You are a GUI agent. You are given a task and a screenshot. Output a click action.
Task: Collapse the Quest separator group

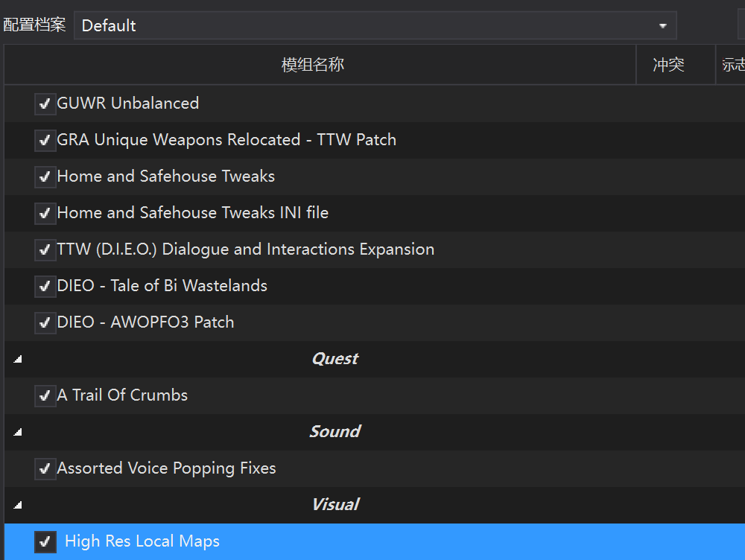point(18,359)
